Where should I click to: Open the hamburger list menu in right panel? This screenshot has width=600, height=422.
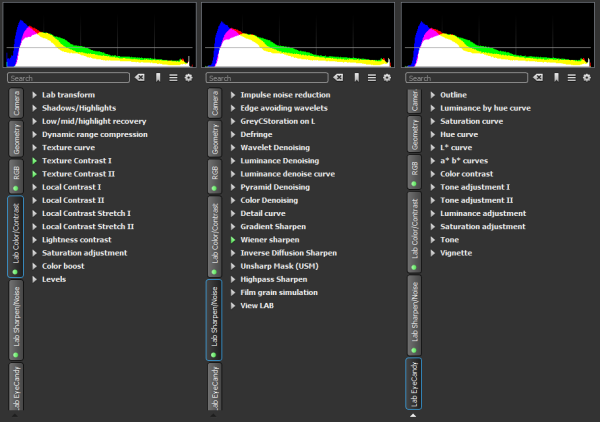573,77
